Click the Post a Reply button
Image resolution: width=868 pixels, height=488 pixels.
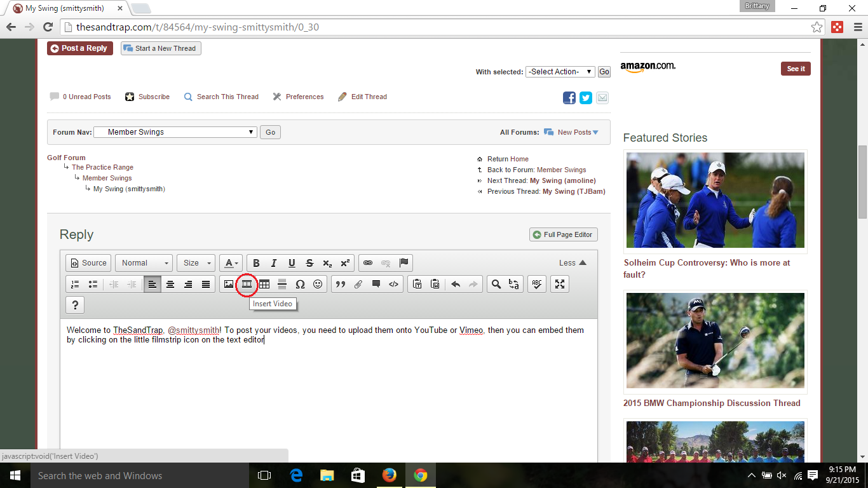coord(80,48)
